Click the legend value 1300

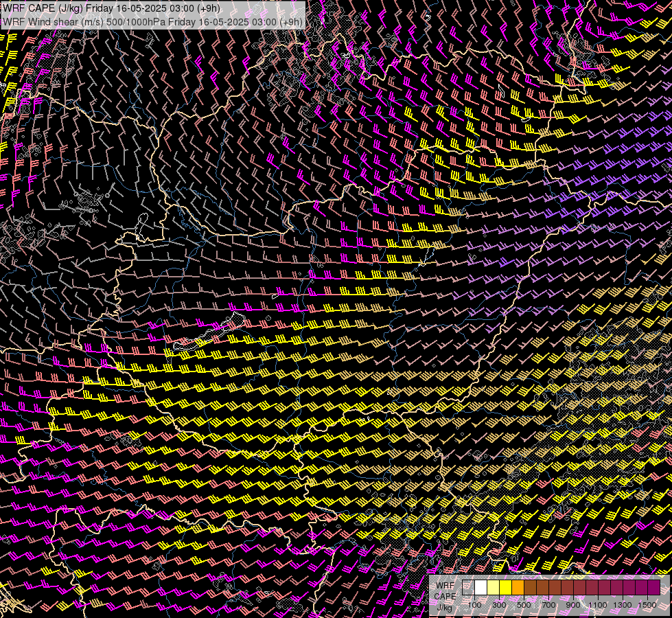(x=623, y=605)
